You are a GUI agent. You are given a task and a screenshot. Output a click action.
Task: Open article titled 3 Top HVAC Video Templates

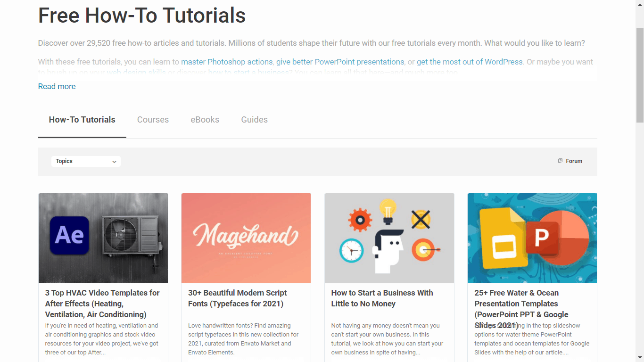(103, 304)
